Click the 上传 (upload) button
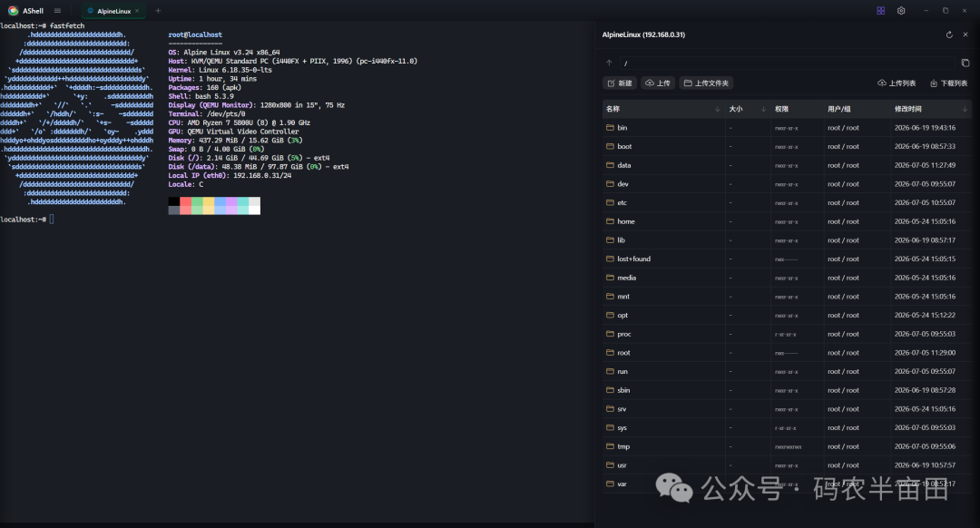The image size is (980, 528). pos(658,83)
